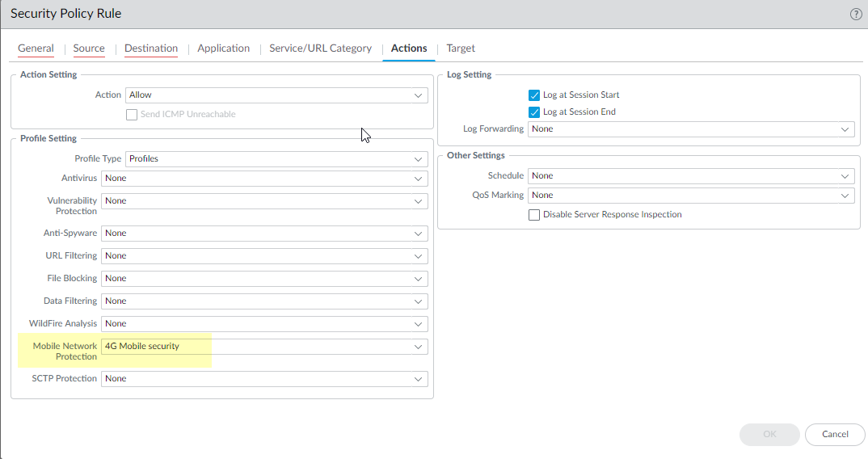Screen dimensions: 868x459
Task: Expand the Profile Type dropdown
Action: 276,159
